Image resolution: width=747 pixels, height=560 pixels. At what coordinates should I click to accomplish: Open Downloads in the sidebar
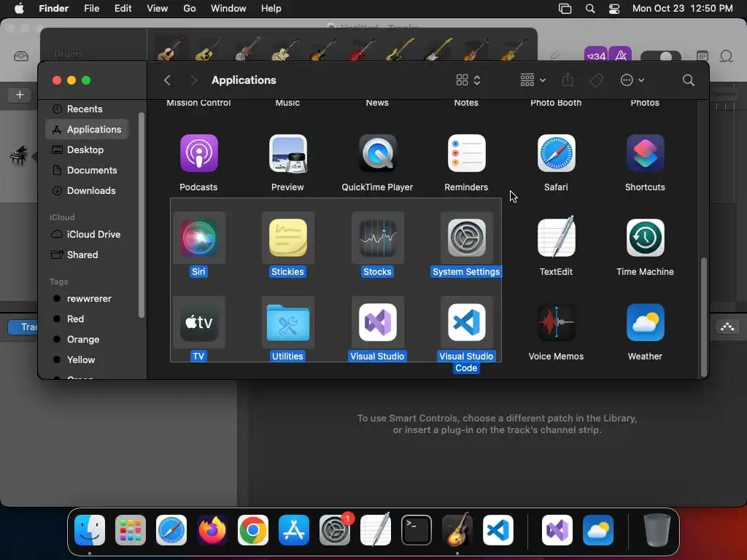click(88, 191)
